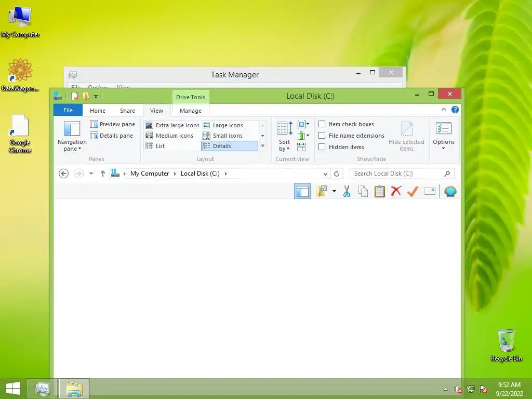Open the Group by dropdown icon
The height and width of the screenshot is (399, 532).
tap(303, 125)
